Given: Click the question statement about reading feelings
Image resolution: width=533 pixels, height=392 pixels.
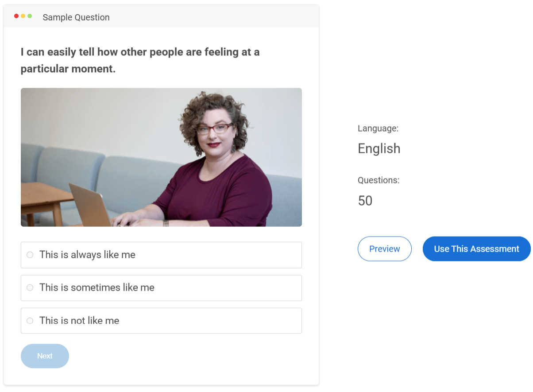Looking at the screenshot, I should [x=140, y=60].
